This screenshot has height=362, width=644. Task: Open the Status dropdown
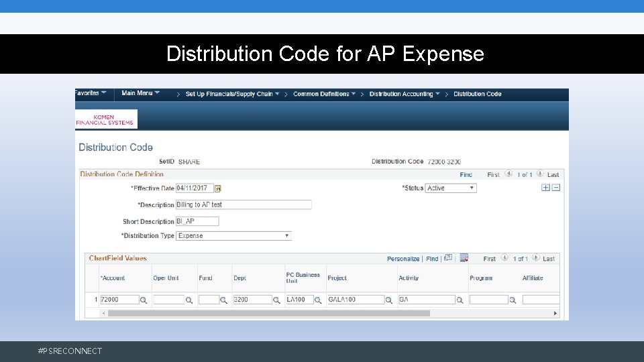point(451,188)
